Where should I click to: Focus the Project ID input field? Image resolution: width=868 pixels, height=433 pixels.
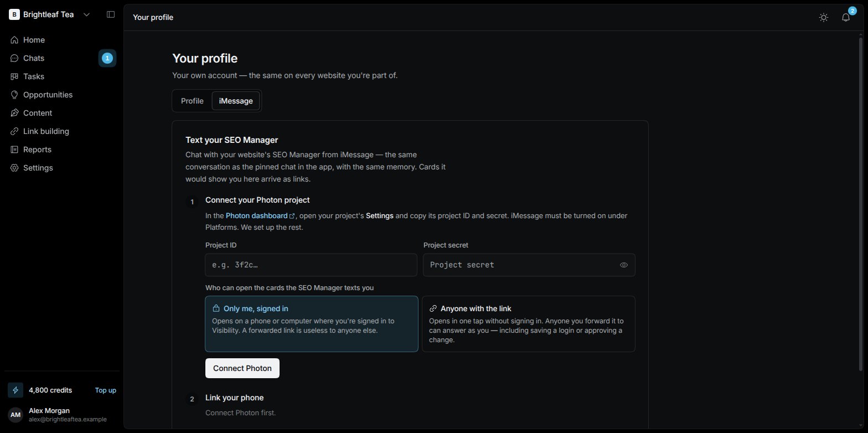[311, 265]
